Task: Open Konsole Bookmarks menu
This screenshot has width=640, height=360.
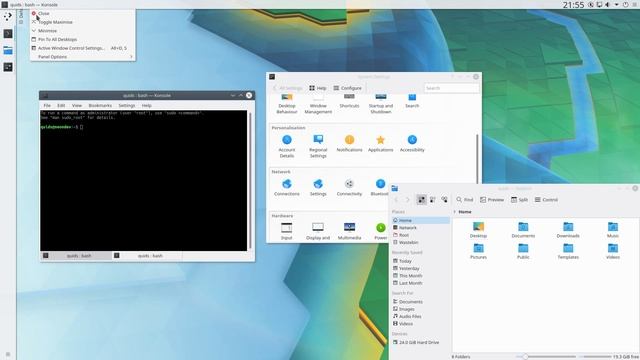Action: (100, 105)
